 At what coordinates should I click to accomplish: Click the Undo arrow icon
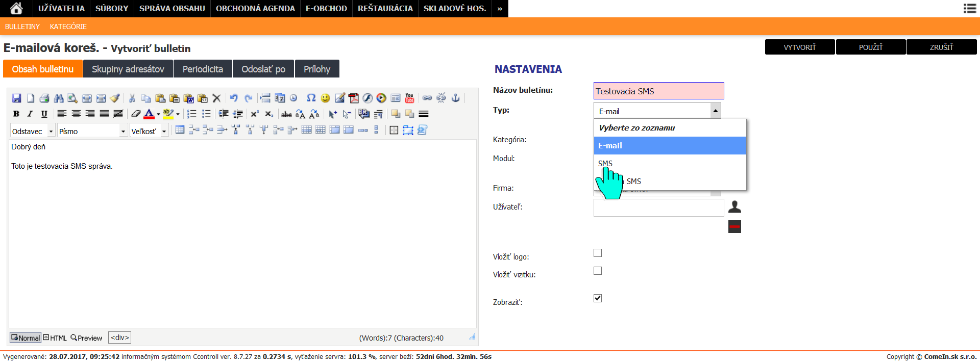click(234, 98)
